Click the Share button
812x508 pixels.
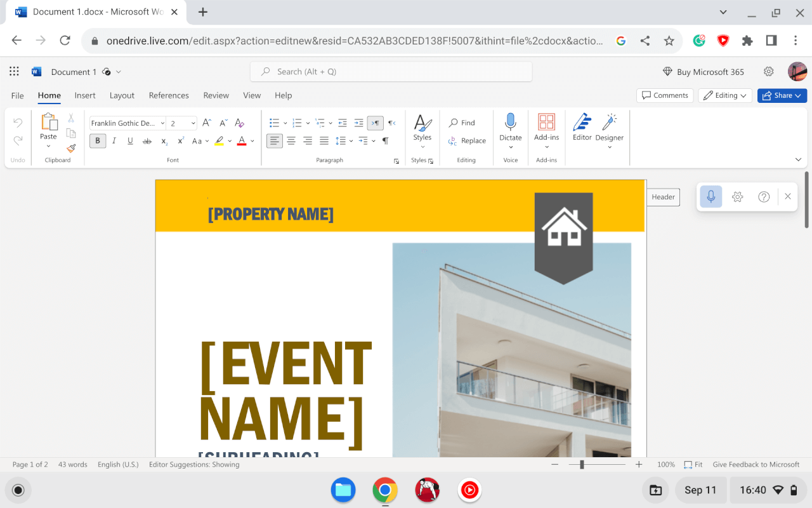pos(782,95)
